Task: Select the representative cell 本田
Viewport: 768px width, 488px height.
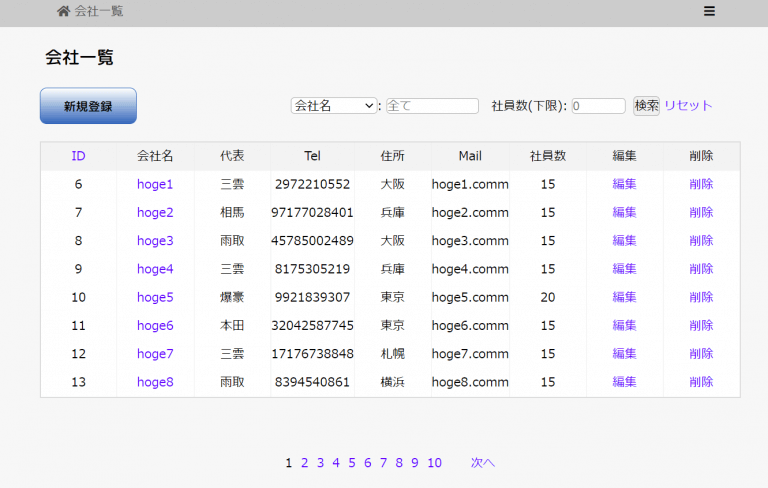Action: (x=232, y=325)
